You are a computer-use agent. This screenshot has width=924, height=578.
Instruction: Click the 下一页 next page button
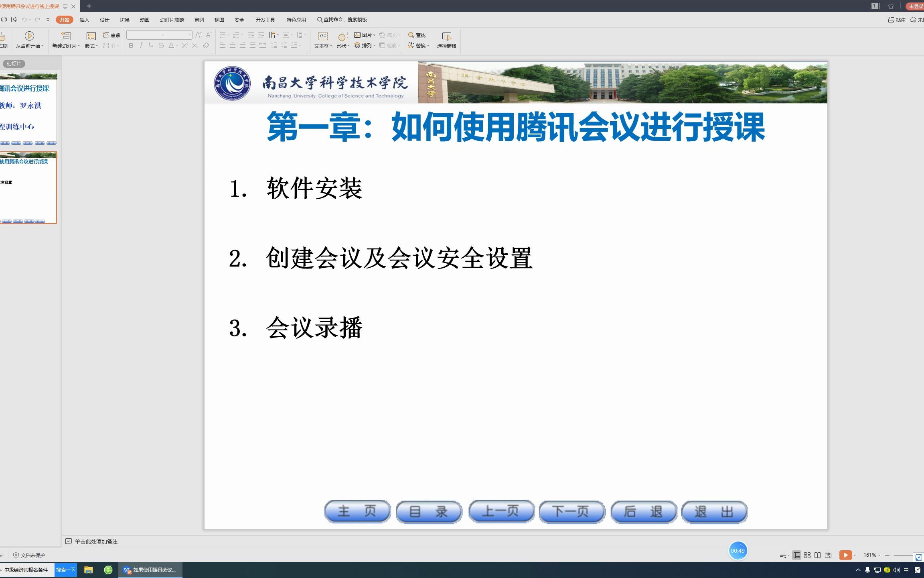point(571,511)
